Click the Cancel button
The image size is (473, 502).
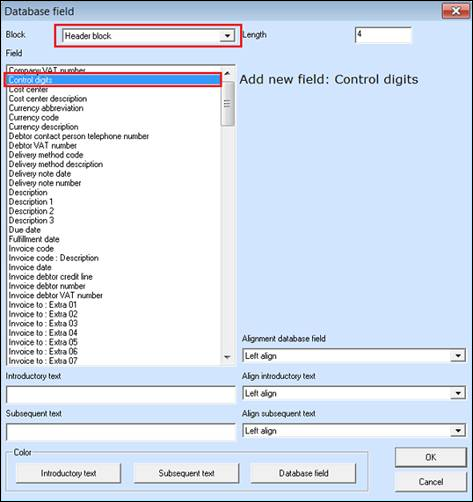click(431, 482)
